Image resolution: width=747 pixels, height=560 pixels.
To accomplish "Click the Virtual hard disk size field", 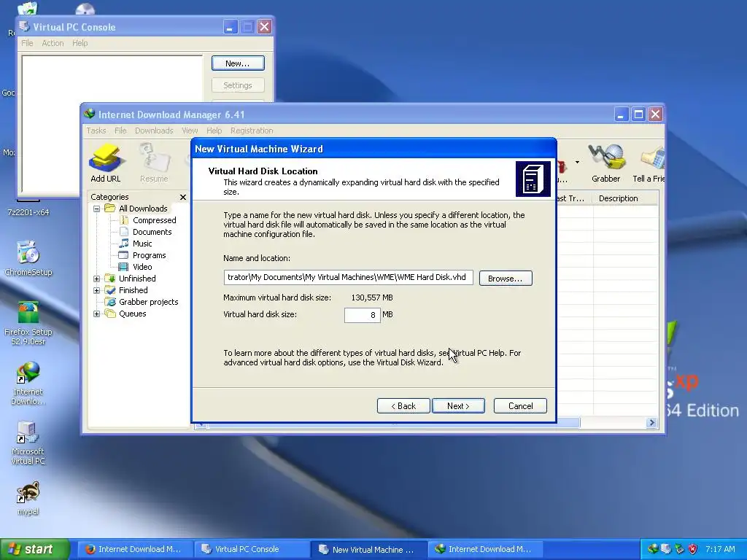I will (362, 315).
